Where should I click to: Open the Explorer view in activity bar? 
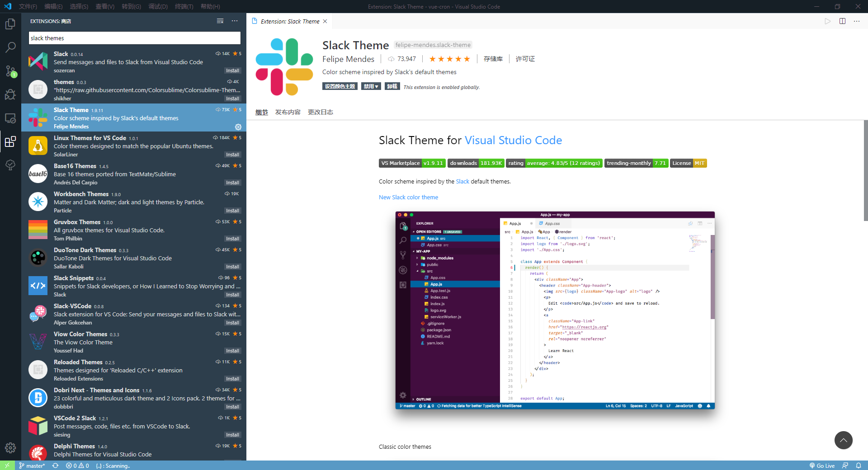pos(10,23)
